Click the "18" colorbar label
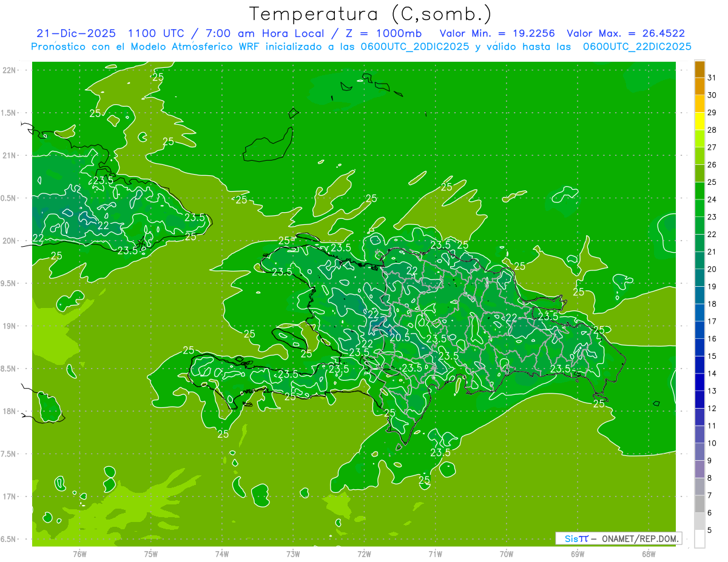Image resolution: width=728 pixels, height=562 pixels. (x=712, y=304)
